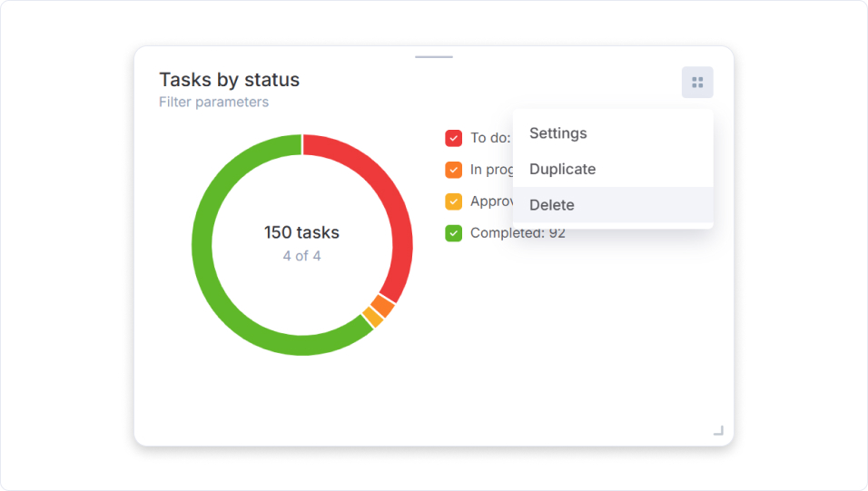Click the Completed: 92 legend label

[x=518, y=233]
